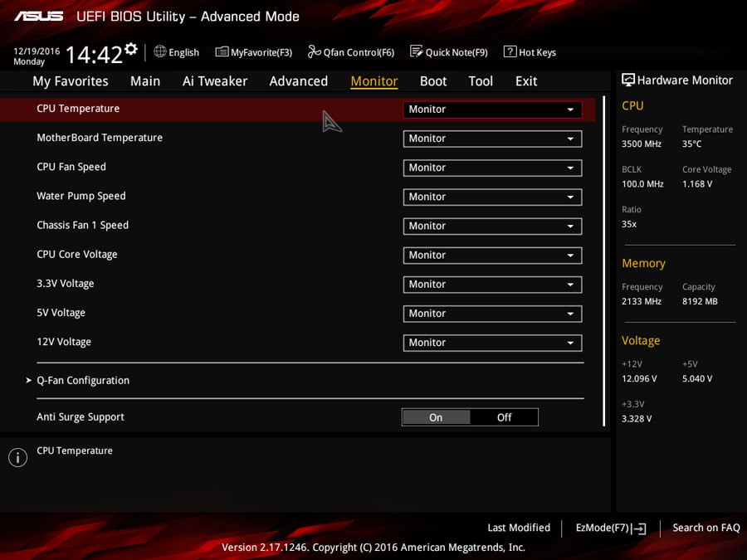
Task: Open the MotherBoard Temperature dropdown
Action: pos(492,139)
